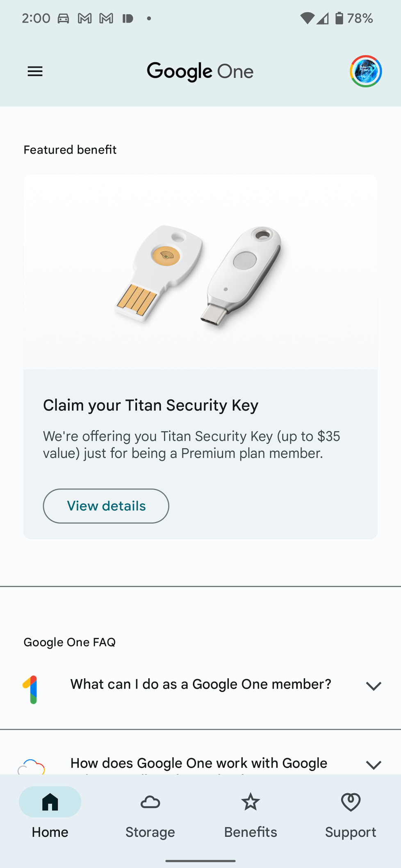This screenshot has height=868, width=401.
Task: Tap the colorful Google One logo icon
Action: point(31,689)
